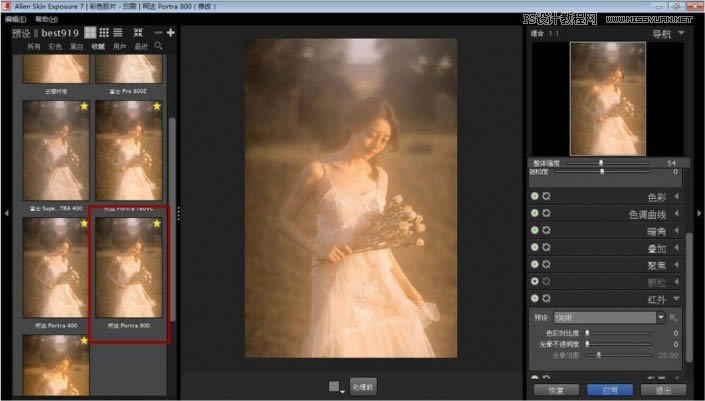Adjust the 整体强度 slider handle

coord(601,162)
